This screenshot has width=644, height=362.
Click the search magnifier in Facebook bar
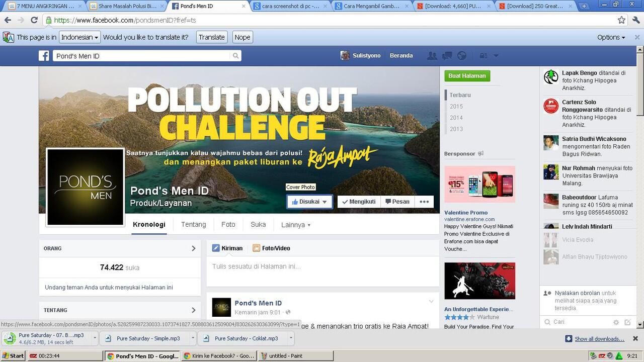coord(235,56)
